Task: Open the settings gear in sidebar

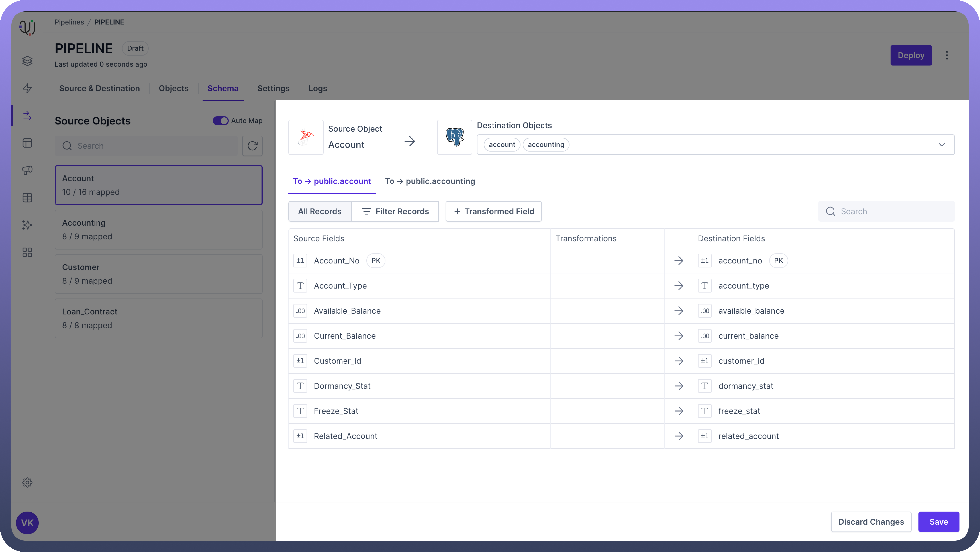Action: (27, 482)
